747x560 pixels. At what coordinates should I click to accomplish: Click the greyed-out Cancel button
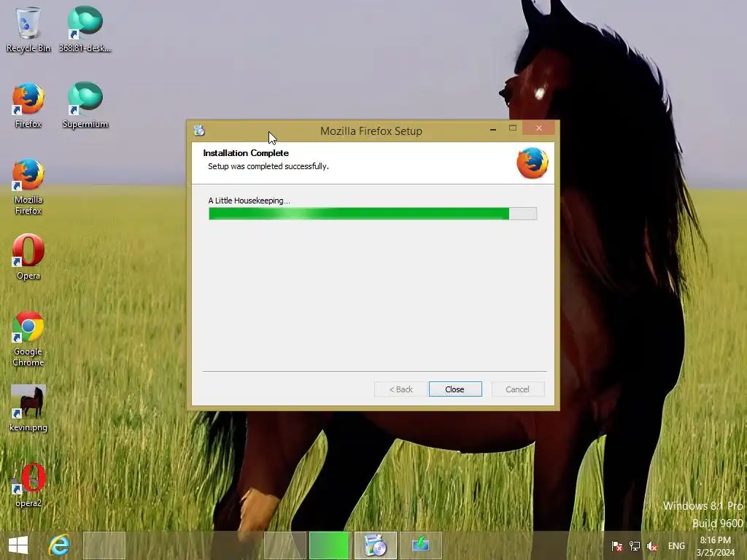[x=517, y=389]
